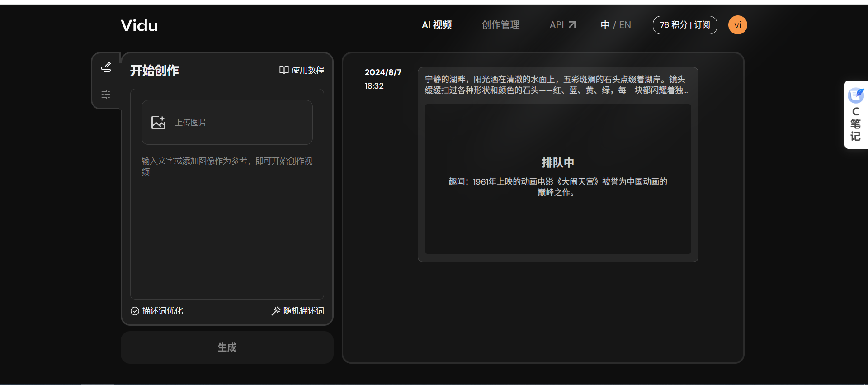Select the create brush sidebar icon
Image resolution: width=868 pixels, height=385 pixels.
pos(106,67)
